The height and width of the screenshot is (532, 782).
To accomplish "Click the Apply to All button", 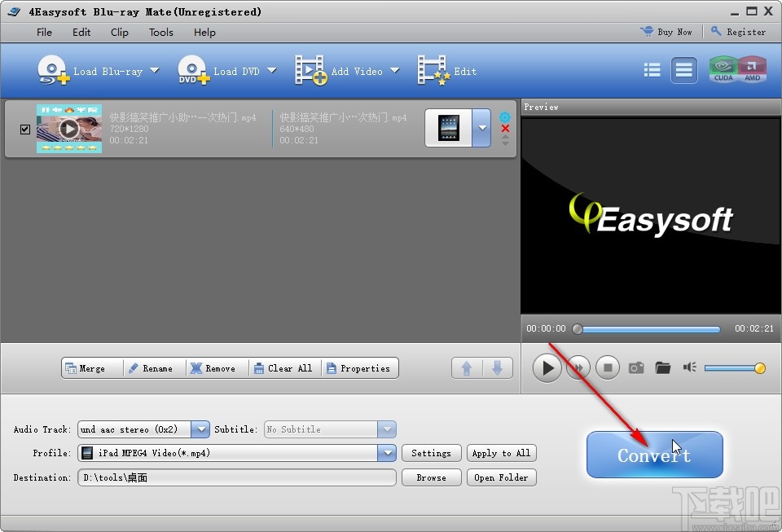I will coord(501,453).
